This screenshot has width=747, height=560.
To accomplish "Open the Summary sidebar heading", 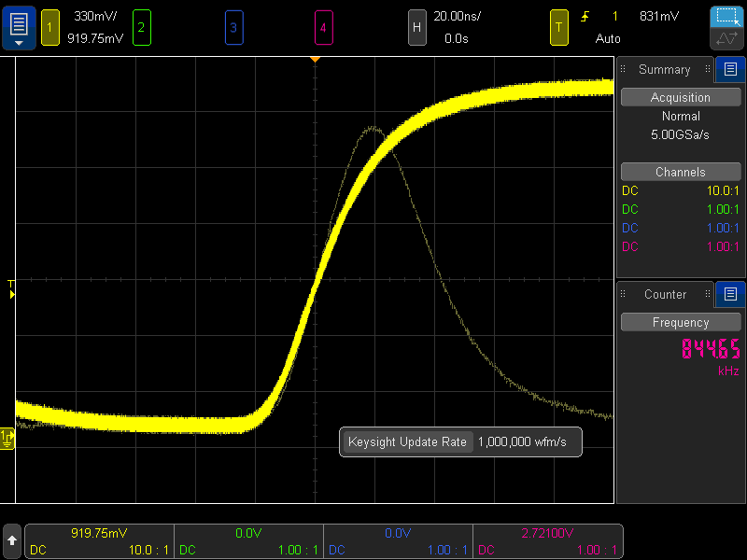I will (x=664, y=69).
